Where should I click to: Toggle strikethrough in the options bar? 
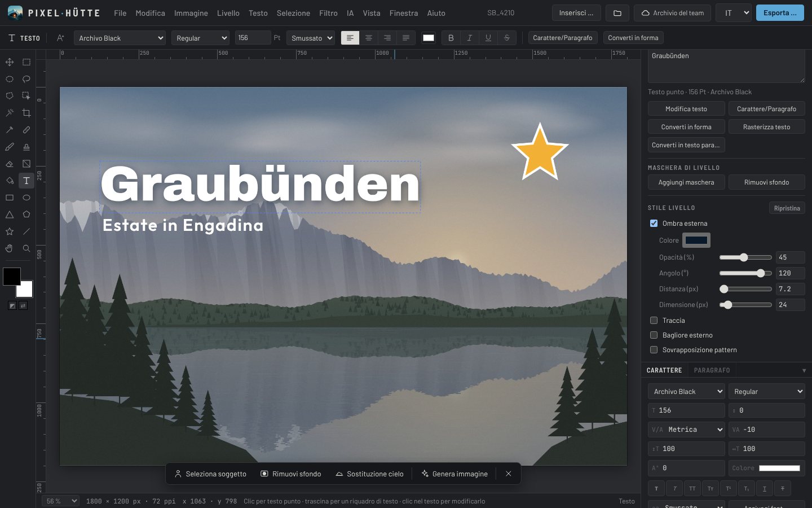pos(506,38)
